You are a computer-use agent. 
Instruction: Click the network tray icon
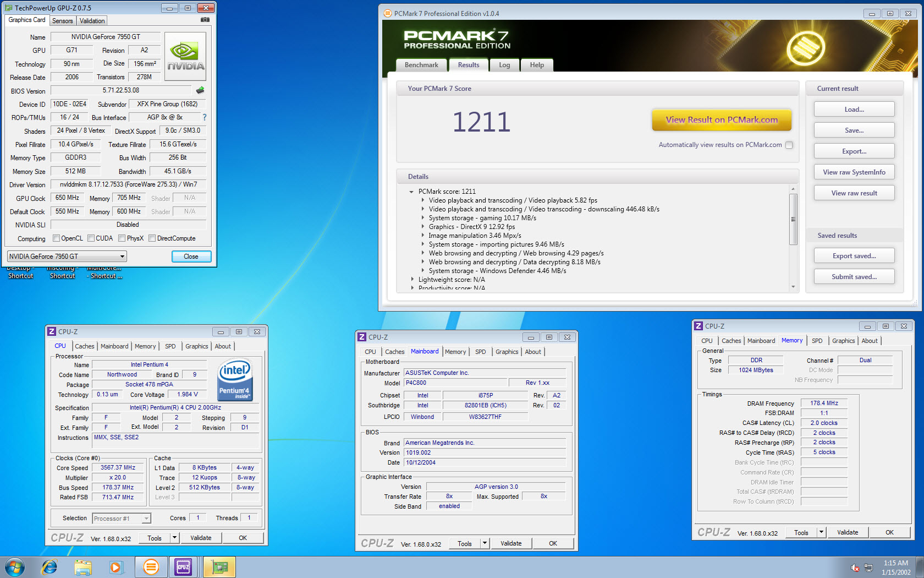tap(868, 568)
